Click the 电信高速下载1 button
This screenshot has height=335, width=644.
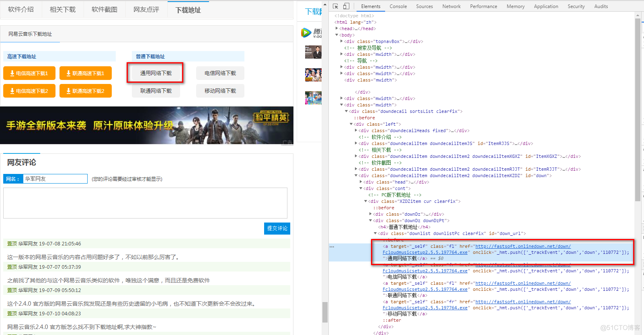point(29,73)
